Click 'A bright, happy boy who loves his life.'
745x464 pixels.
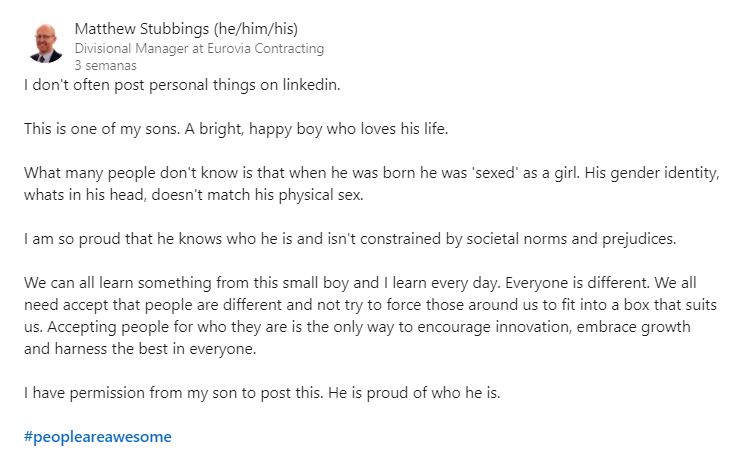click(x=296, y=128)
